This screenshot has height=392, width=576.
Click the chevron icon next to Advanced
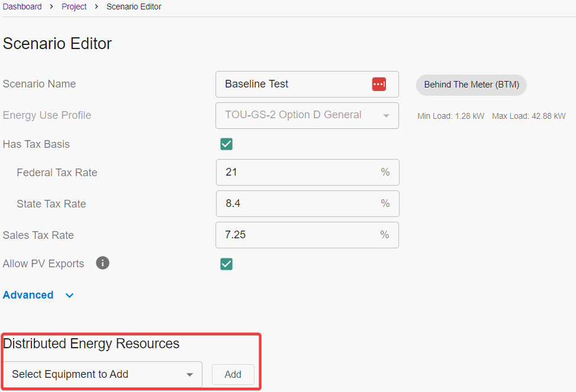69,295
